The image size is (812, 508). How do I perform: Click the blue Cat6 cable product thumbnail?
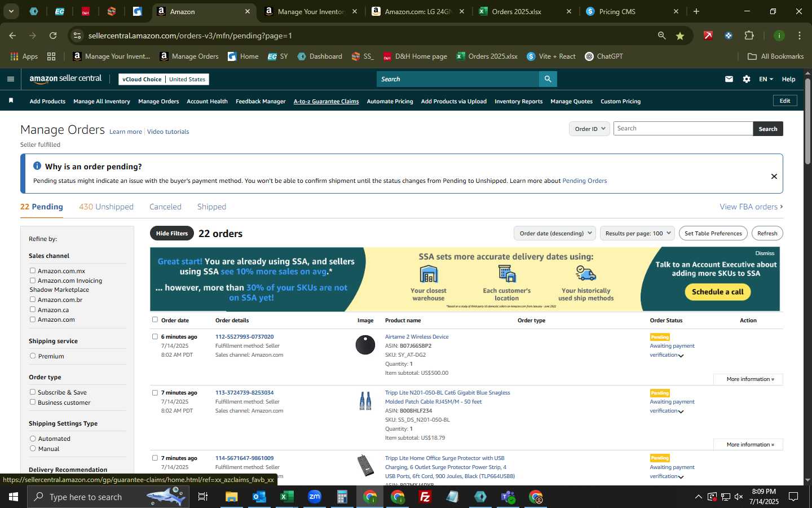[365, 401]
